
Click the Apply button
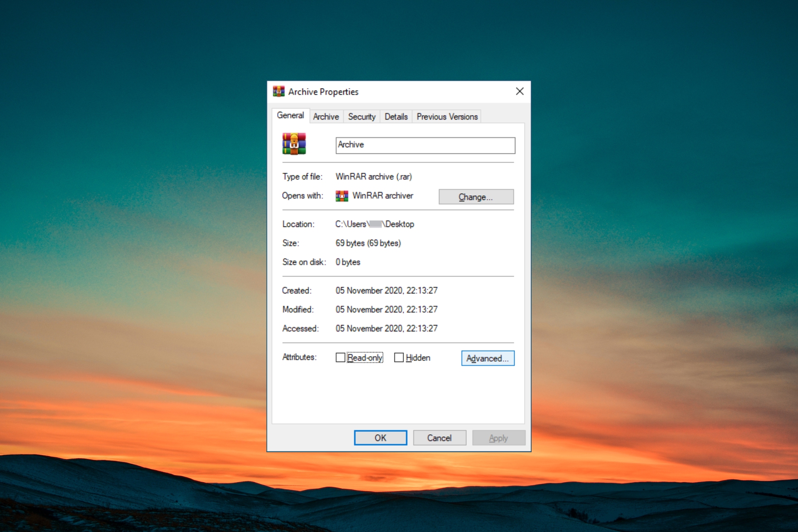point(499,438)
